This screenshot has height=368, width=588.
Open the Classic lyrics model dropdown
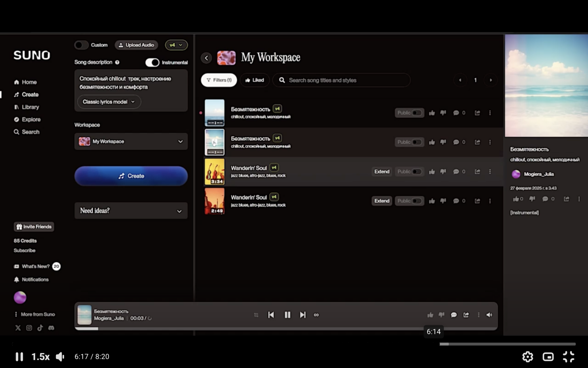click(x=109, y=102)
